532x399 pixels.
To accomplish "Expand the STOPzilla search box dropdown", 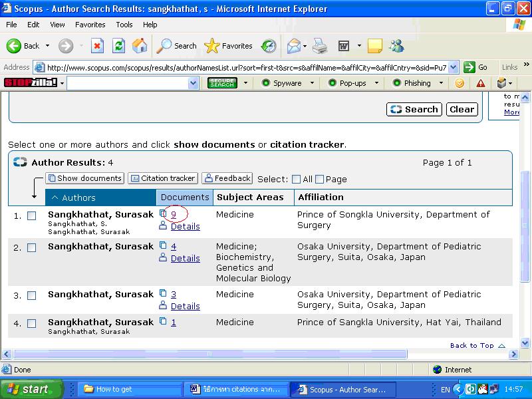I will 193,83.
